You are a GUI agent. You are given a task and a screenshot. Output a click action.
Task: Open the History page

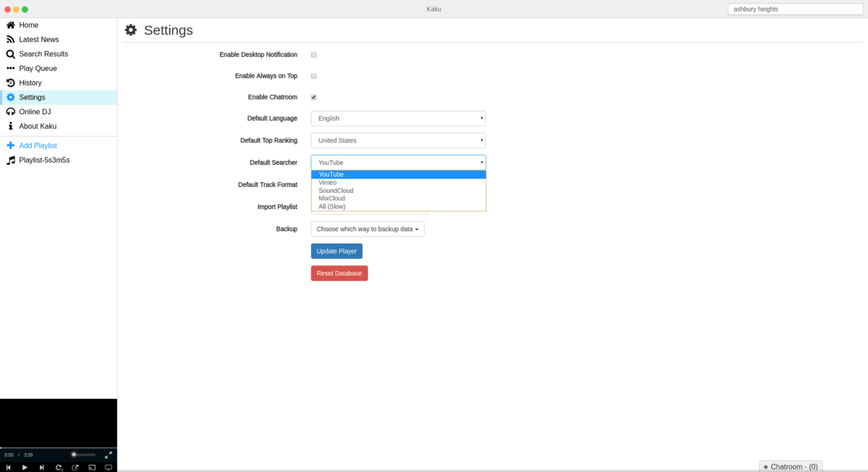pyautogui.click(x=30, y=83)
